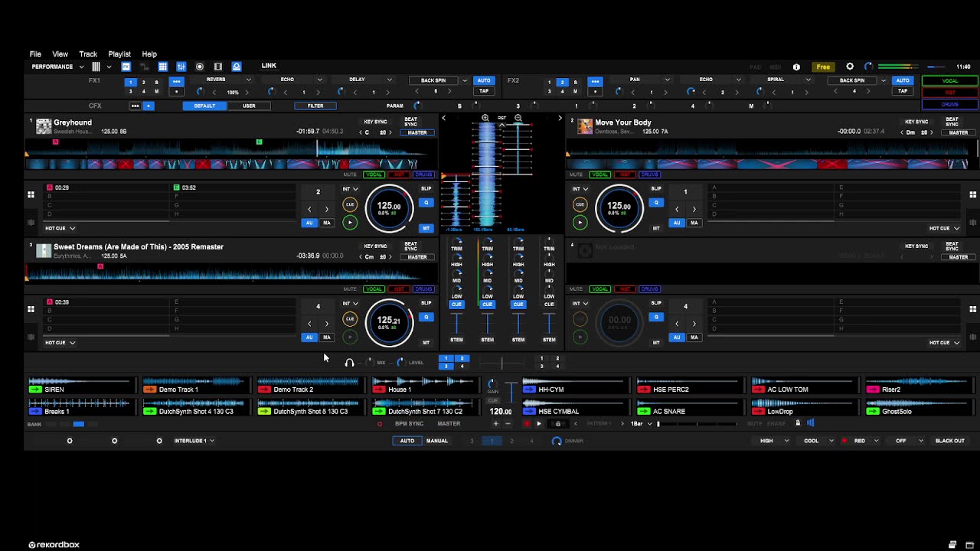Click the headphones icon below the decks
This screenshot has height=551, width=980.
349,363
